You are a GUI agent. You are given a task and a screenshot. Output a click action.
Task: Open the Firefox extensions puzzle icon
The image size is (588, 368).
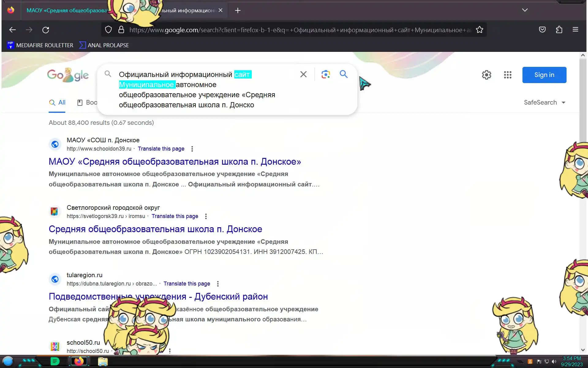559,30
